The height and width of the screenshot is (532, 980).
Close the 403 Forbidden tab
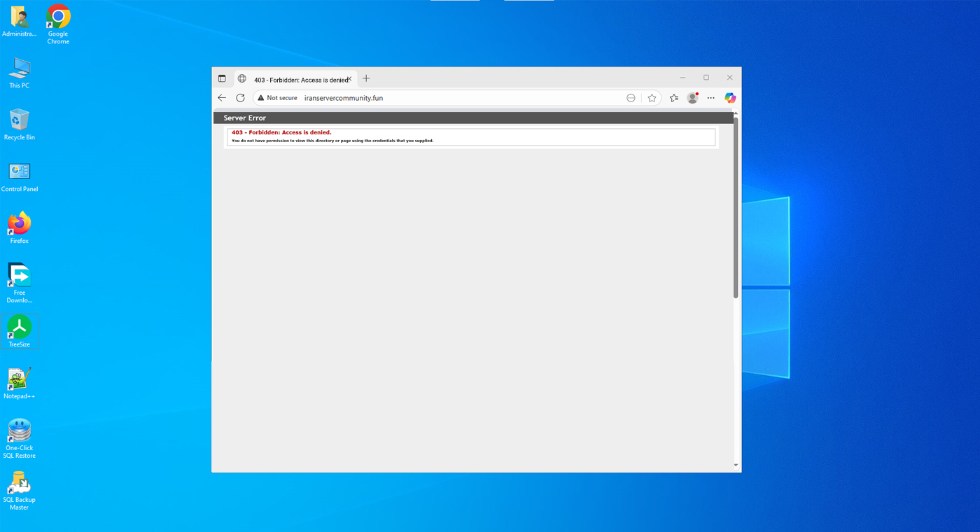tap(349, 79)
